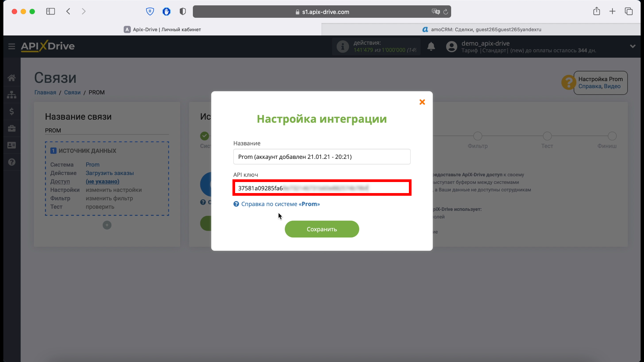Toggle the Safari sidebar button
Viewport: 644px width, 362px height.
51,11
